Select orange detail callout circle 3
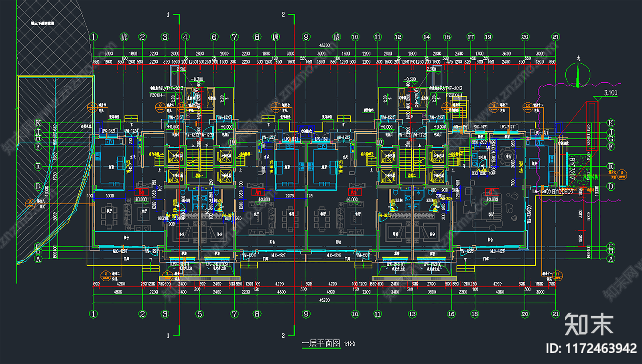The width and height of the screenshot is (642, 364). point(494,107)
